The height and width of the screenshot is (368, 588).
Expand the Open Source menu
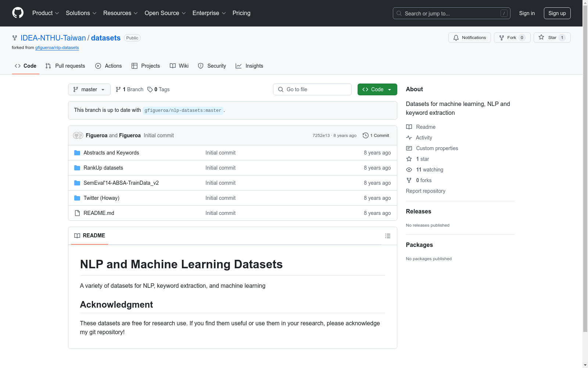click(165, 13)
